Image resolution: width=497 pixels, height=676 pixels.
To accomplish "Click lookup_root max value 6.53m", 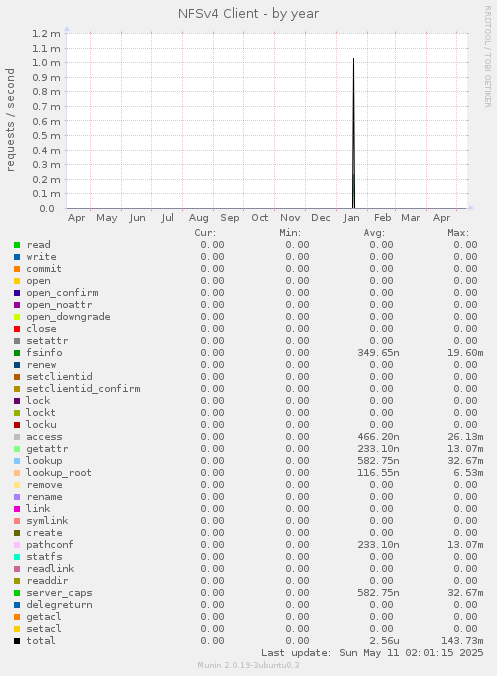I will 468,473.
